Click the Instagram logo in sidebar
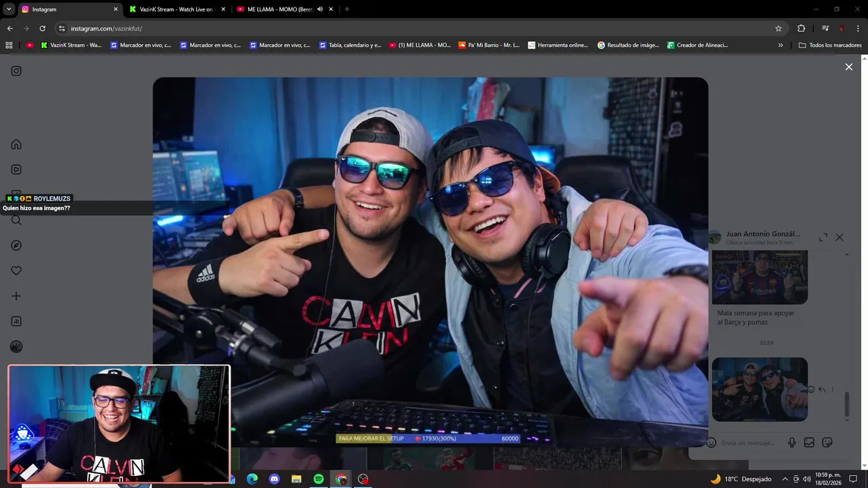868x488 pixels. pos(16,70)
